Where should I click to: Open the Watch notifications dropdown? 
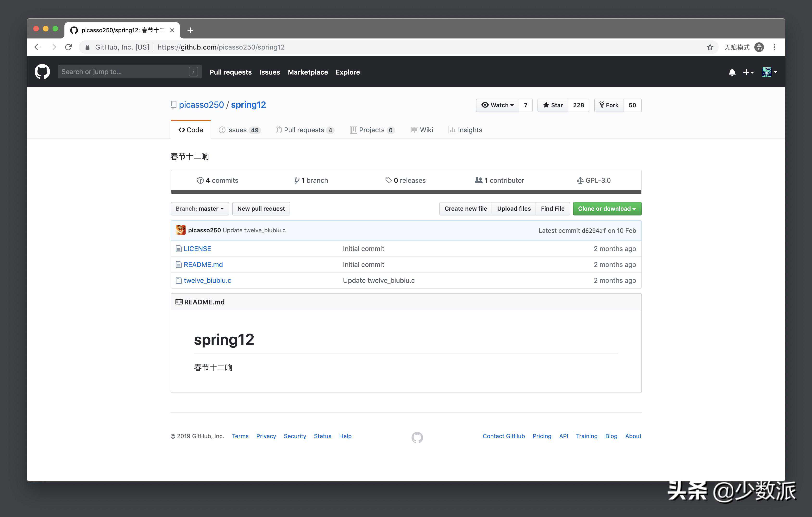tap(497, 105)
